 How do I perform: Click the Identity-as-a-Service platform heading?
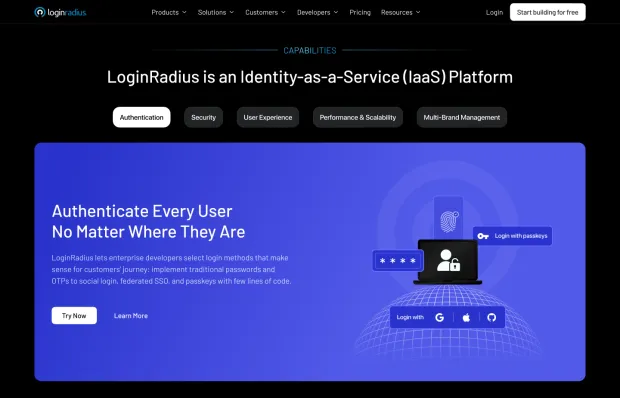click(x=310, y=77)
